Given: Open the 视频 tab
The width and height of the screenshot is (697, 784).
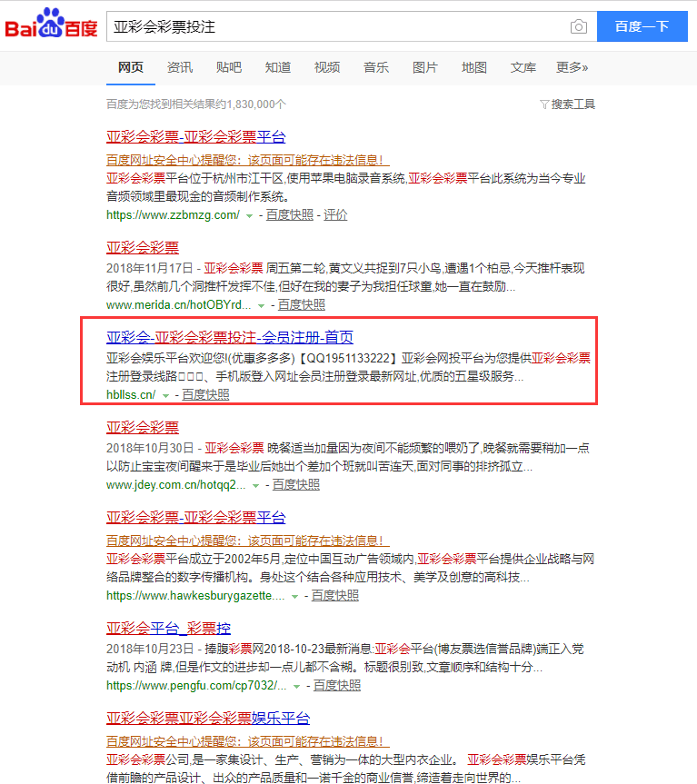Looking at the screenshot, I should pyautogui.click(x=327, y=67).
